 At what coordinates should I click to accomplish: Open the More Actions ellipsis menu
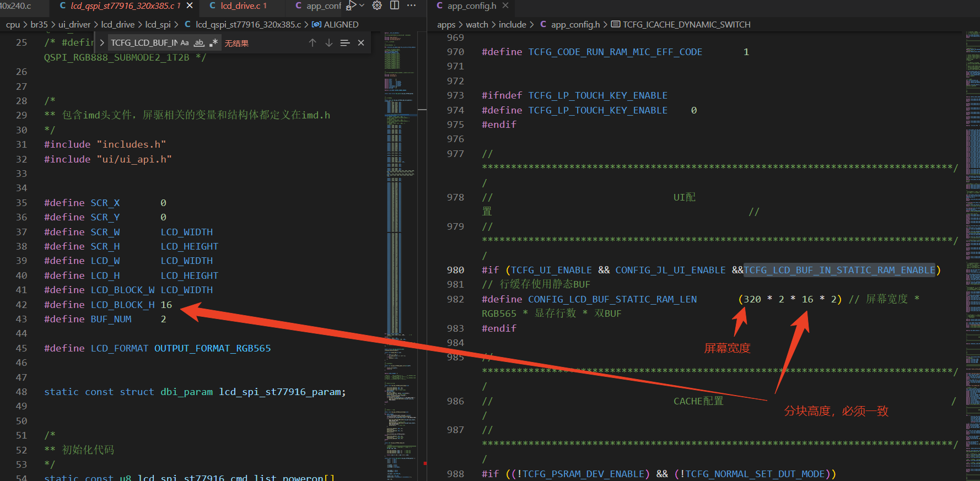pyautogui.click(x=411, y=6)
